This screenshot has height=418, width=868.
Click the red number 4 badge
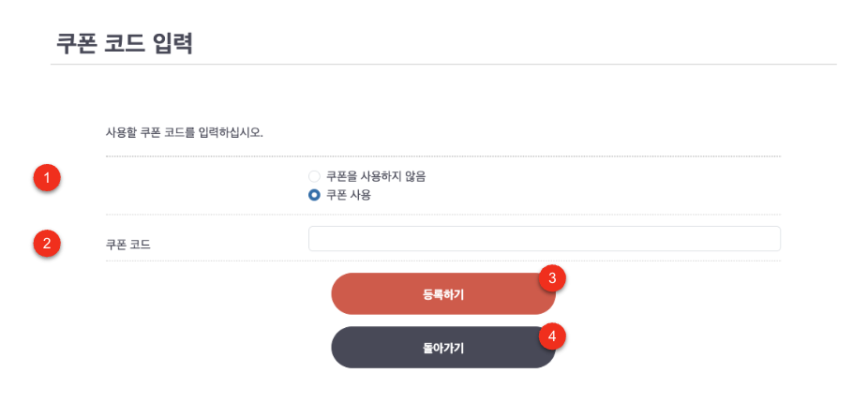pyautogui.click(x=552, y=335)
